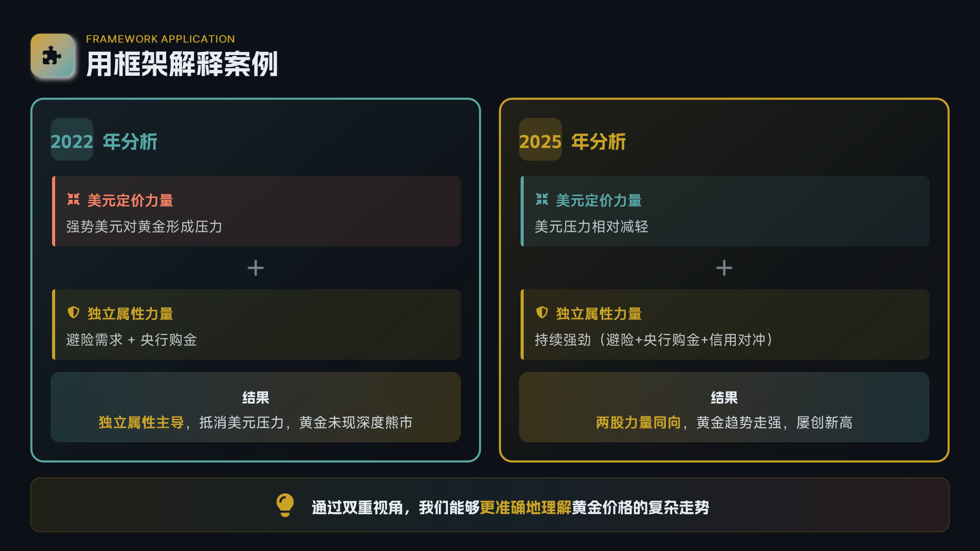Select the gold 2025 year badge
980x551 pixels.
tap(540, 140)
